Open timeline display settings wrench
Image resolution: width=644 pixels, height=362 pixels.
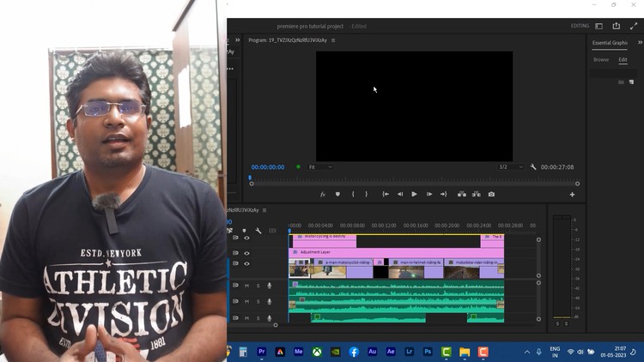pos(258,231)
